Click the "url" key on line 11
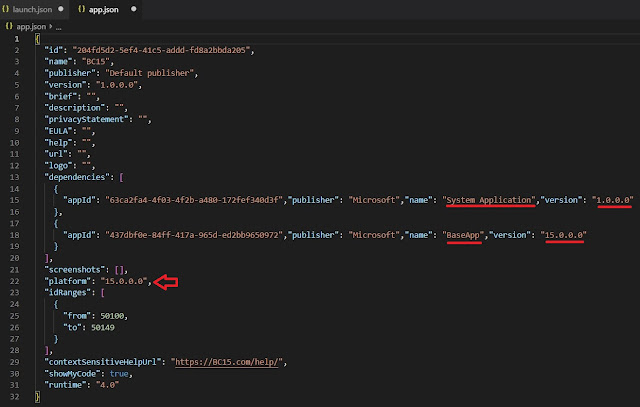Image resolution: width=640 pixels, height=407 pixels. click(58, 154)
